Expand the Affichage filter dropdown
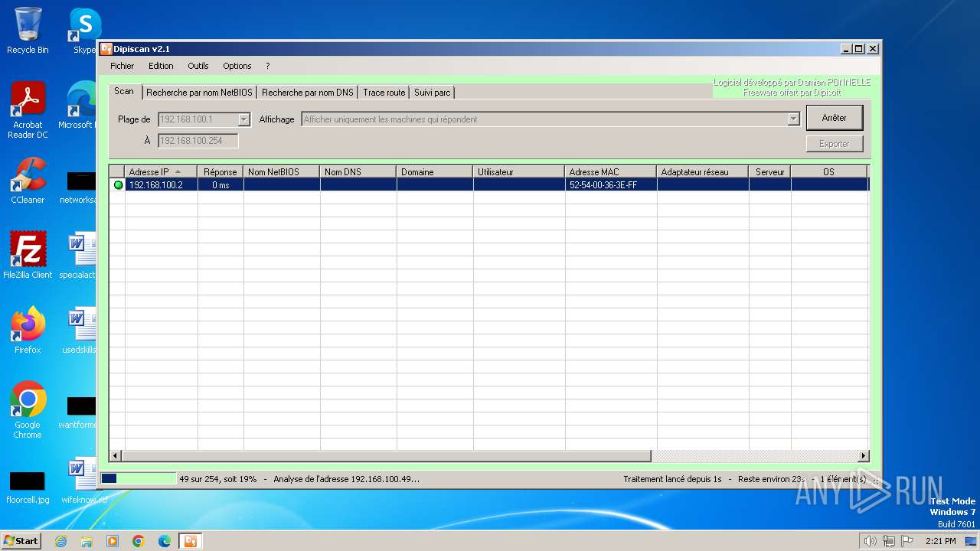 click(x=794, y=119)
